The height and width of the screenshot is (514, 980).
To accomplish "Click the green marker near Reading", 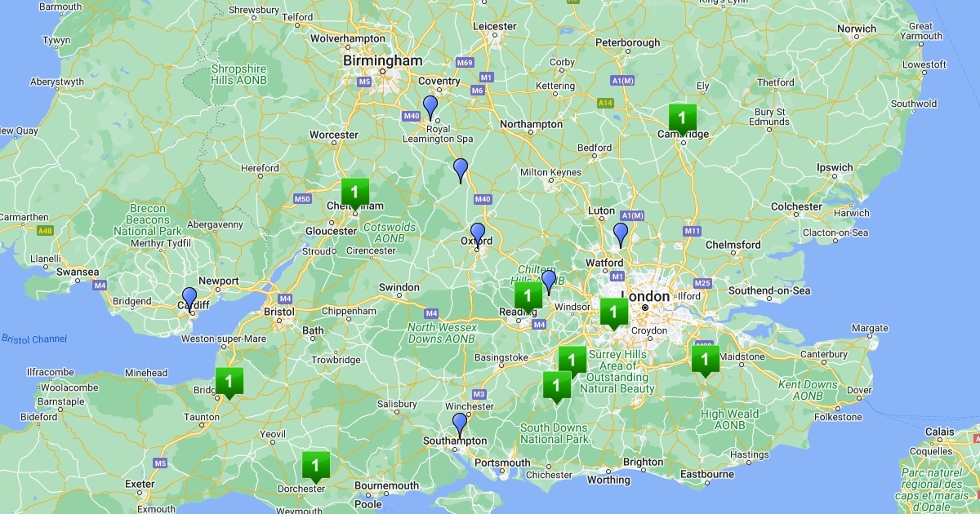I will [x=528, y=297].
